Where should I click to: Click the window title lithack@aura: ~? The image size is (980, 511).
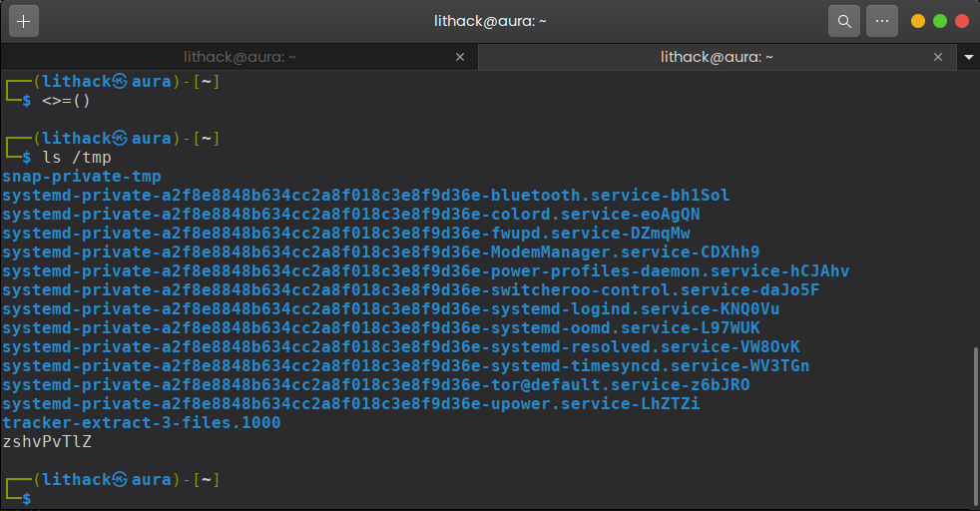(x=490, y=21)
